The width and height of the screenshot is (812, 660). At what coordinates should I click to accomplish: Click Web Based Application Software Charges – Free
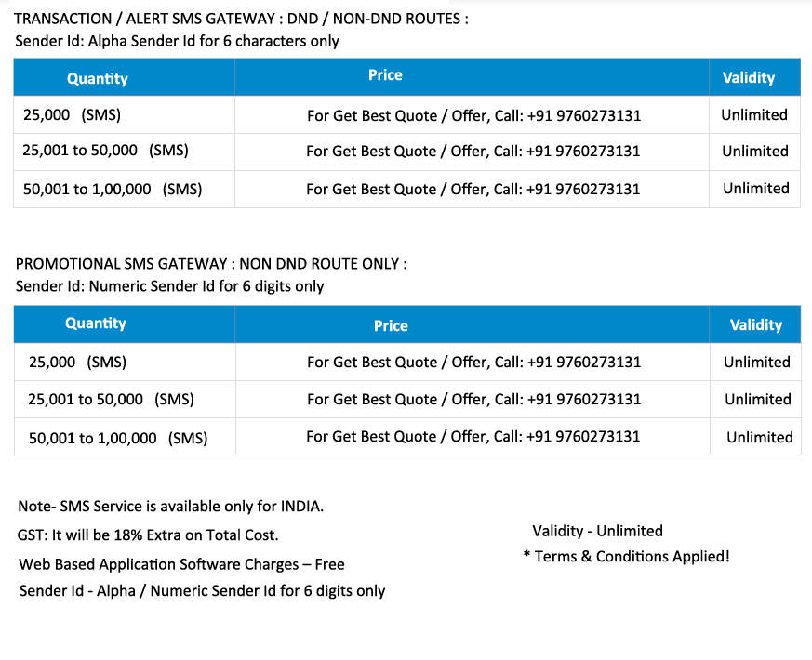click(x=181, y=564)
